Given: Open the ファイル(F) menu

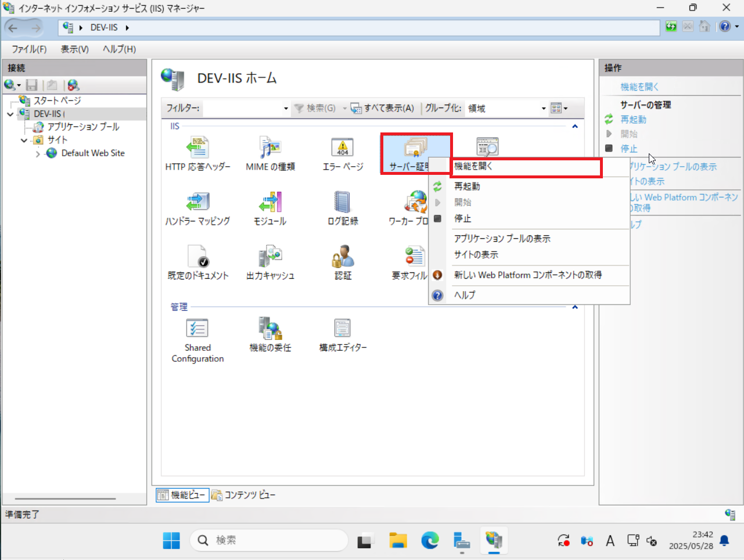Looking at the screenshot, I should pyautogui.click(x=29, y=49).
